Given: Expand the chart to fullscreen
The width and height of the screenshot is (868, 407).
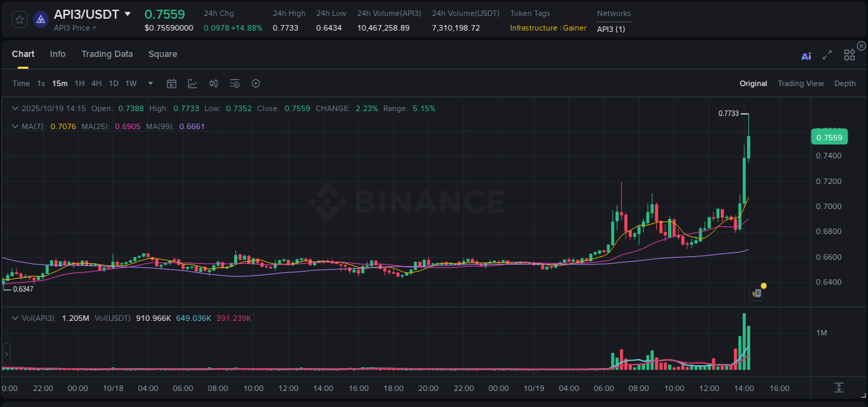Looking at the screenshot, I should [826, 54].
